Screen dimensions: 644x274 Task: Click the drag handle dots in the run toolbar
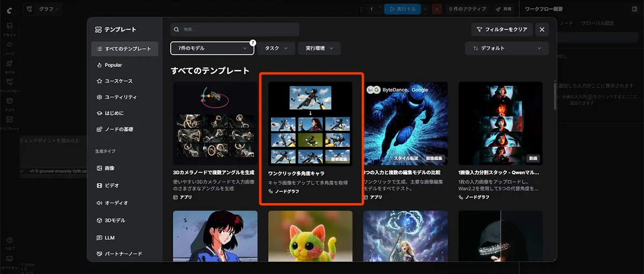click(x=361, y=9)
